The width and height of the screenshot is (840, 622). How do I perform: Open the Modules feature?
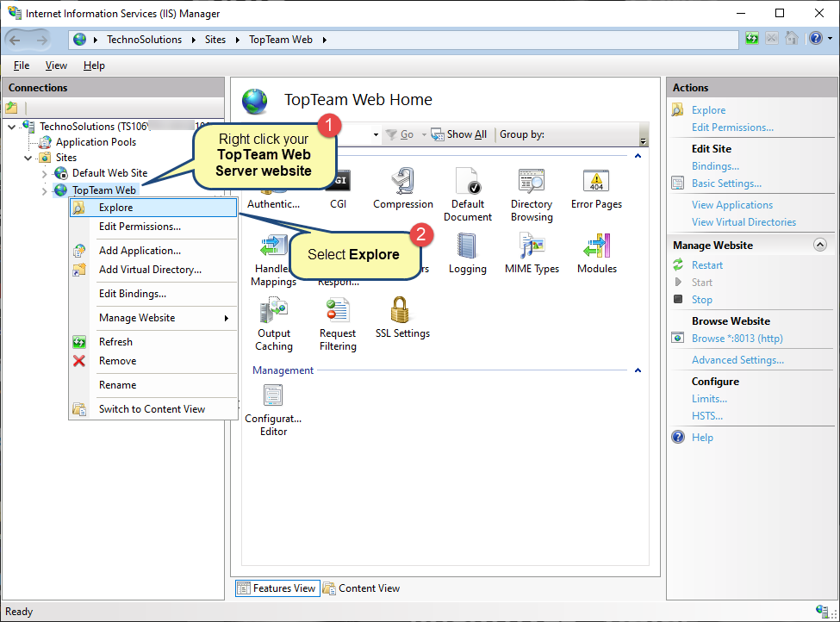597,253
